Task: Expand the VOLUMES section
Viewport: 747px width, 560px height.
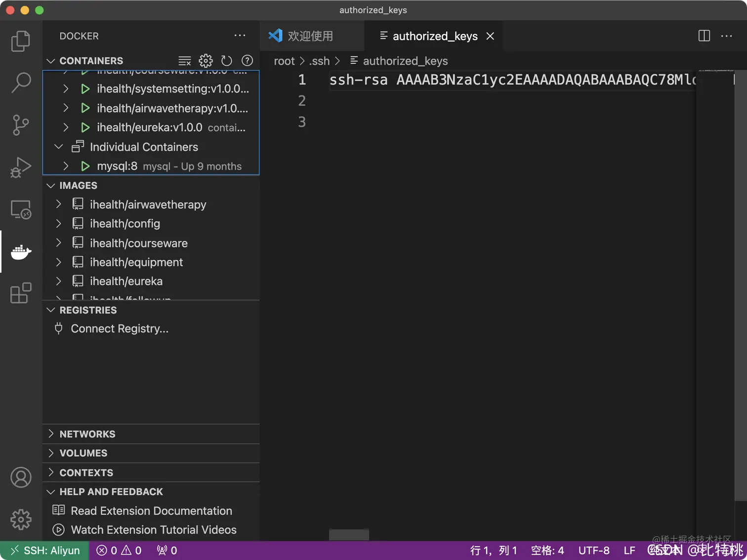Action: click(x=50, y=453)
